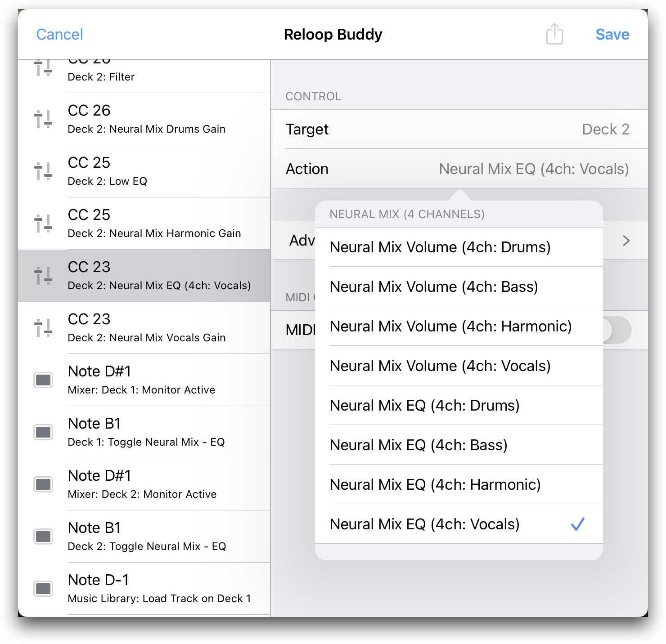Open the Action selector row
The image size is (666, 644).
pyautogui.click(x=459, y=169)
